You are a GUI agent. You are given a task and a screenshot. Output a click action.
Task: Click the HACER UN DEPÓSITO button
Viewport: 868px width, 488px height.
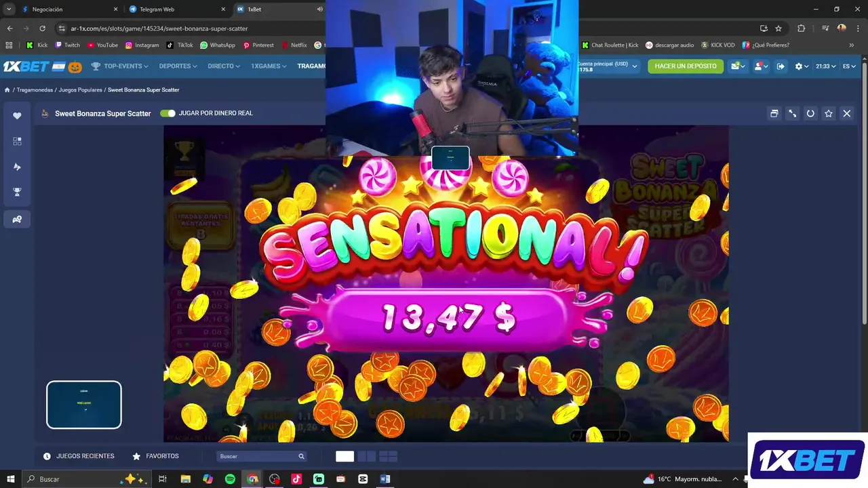[686, 66]
